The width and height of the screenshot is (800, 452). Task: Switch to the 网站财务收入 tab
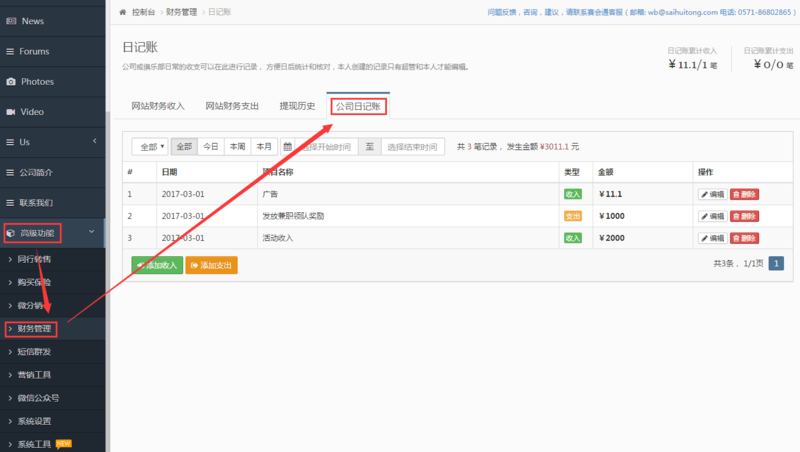pyautogui.click(x=158, y=106)
